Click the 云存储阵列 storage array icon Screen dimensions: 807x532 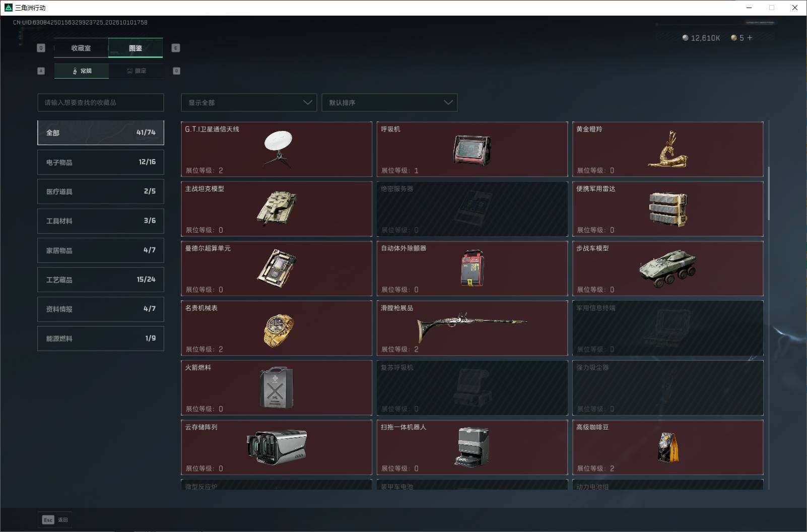tap(277, 446)
